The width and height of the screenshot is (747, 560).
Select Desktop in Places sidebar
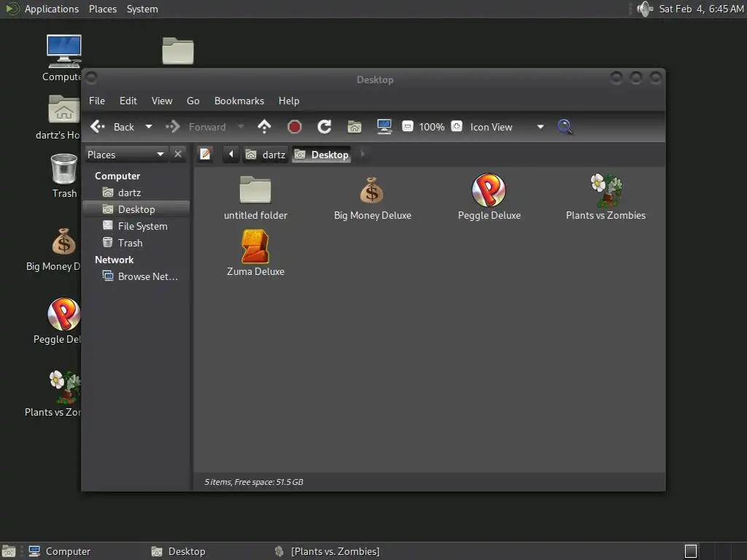point(136,209)
